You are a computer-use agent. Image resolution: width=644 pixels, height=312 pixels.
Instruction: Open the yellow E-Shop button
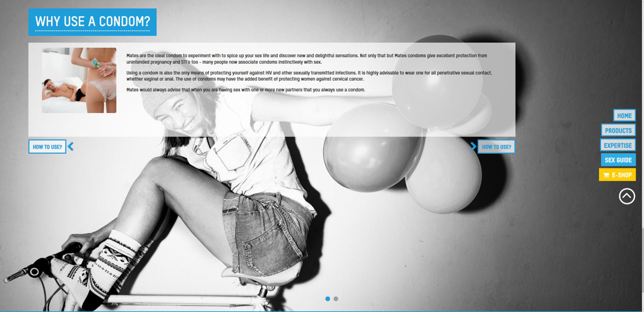(618, 175)
